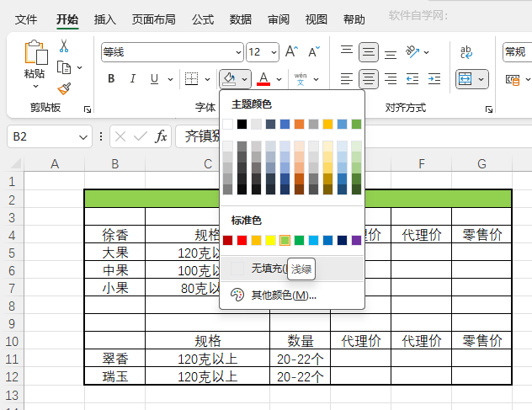This screenshot has width=532, height=410.
Task: Select the Format Painter brush
Action: coord(64,89)
